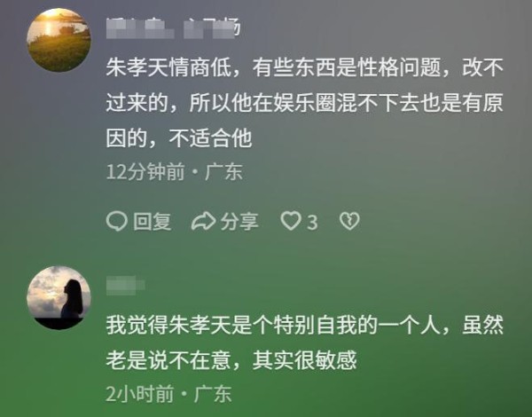Viewport: 532px width, 417px height.
Task: Select the line mentioning 娱乐圈混不下去
Action: (x=304, y=103)
